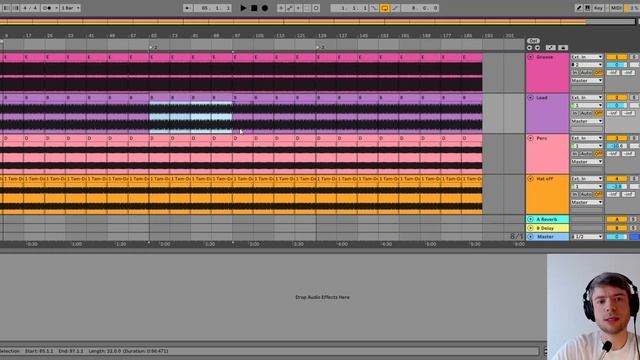
Task: Jump to next locator arrow
Action: [537, 48]
